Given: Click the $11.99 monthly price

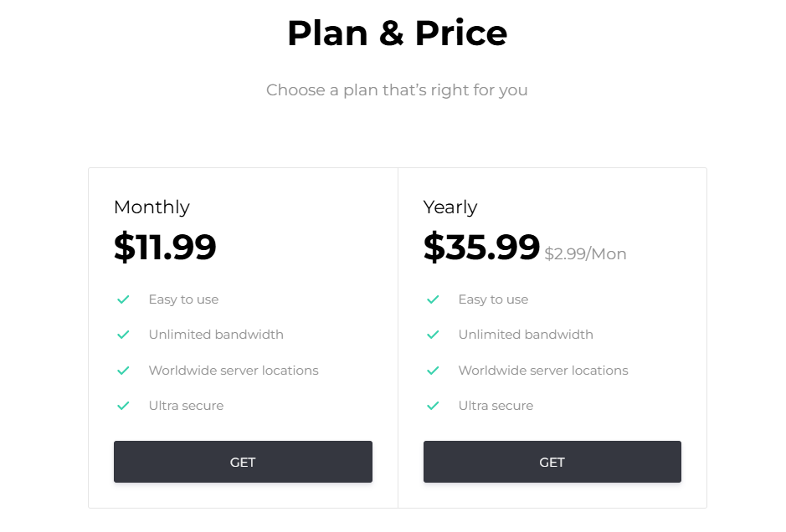Looking at the screenshot, I should pyautogui.click(x=165, y=247).
